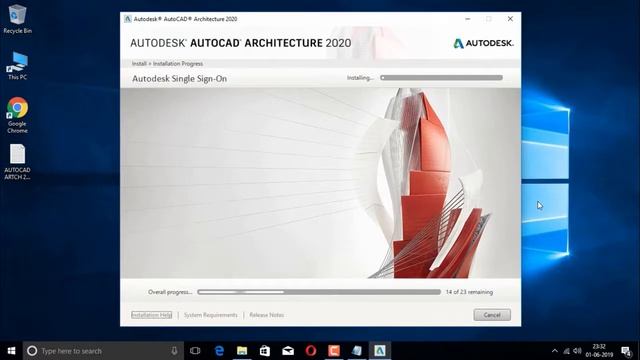Click the Cortana search circle icon
The image size is (640, 360).
32,351
